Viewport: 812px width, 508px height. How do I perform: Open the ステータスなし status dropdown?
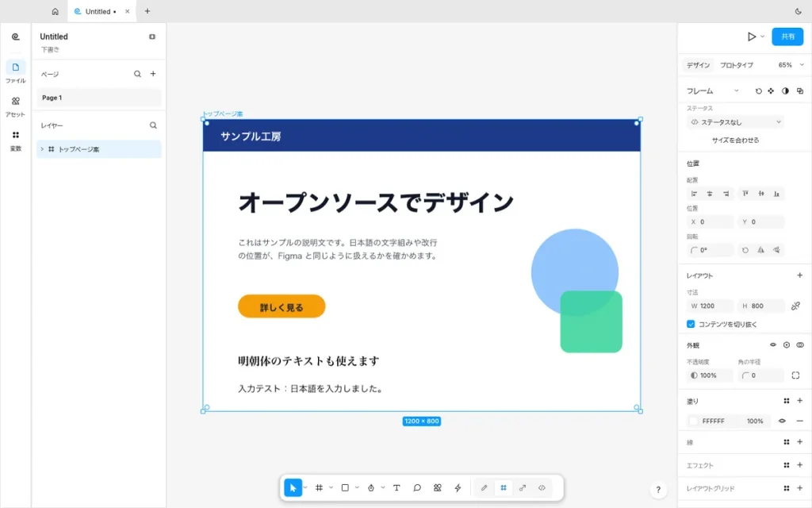coord(735,122)
